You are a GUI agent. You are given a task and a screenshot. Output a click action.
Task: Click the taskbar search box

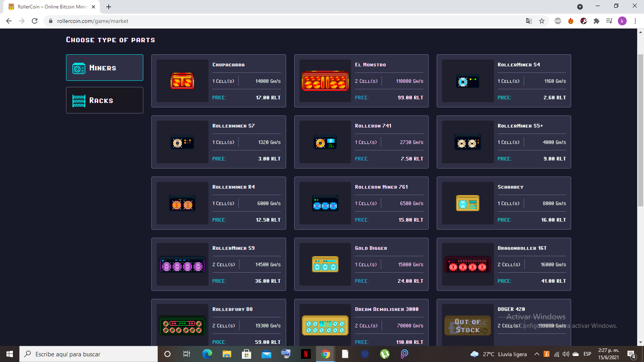[89, 354]
